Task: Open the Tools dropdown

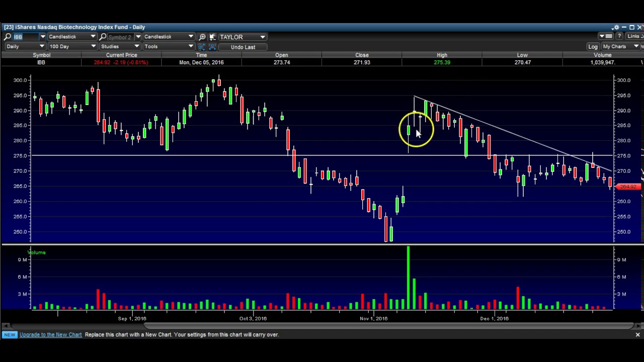Action: (x=169, y=46)
